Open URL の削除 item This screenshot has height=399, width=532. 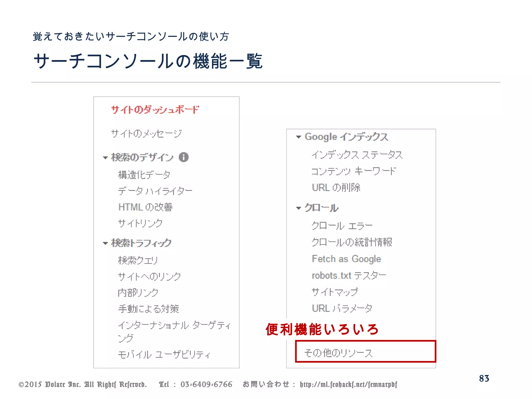pyautogui.click(x=336, y=187)
